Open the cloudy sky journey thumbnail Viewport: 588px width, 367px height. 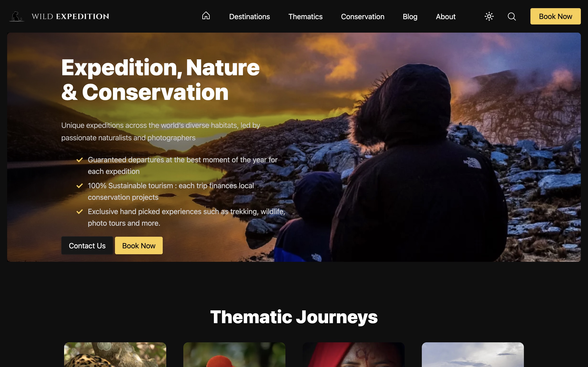[x=473, y=355]
